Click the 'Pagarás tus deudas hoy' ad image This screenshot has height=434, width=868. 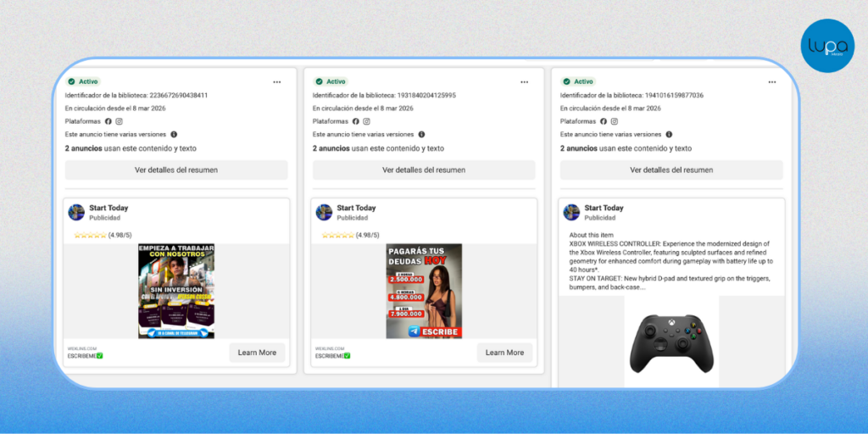tap(424, 291)
